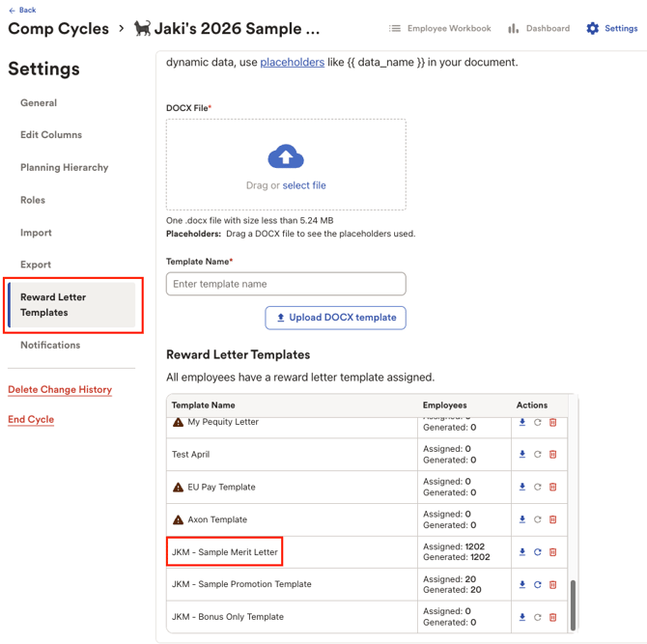Viewport: 647px width, 644px height.
Task: Click the cloud upload icon
Action: click(286, 156)
